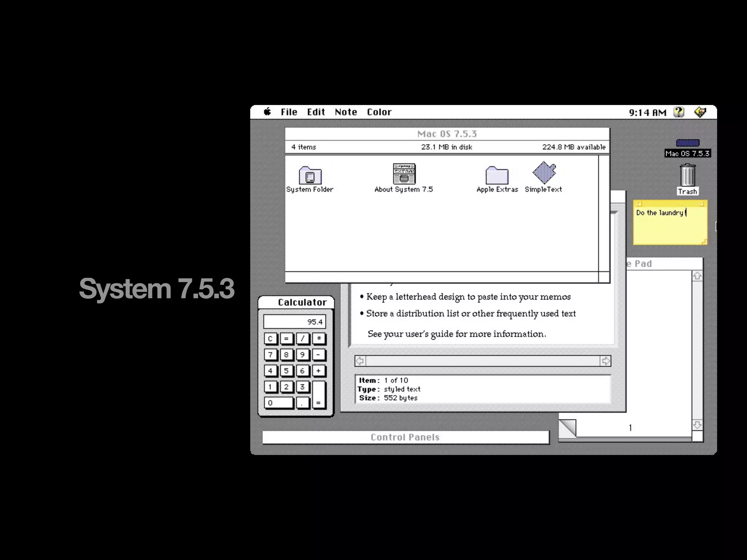
Task: Click the Note Pad page-turn corner
Action: point(568,428)
